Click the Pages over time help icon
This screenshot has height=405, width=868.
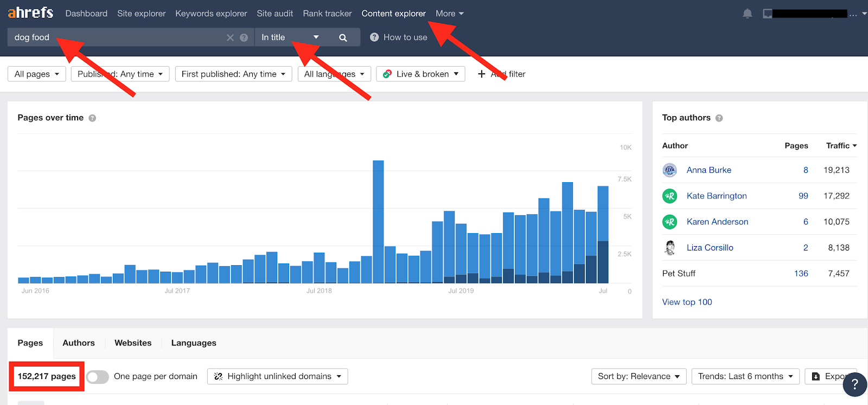tap(92, 118)
